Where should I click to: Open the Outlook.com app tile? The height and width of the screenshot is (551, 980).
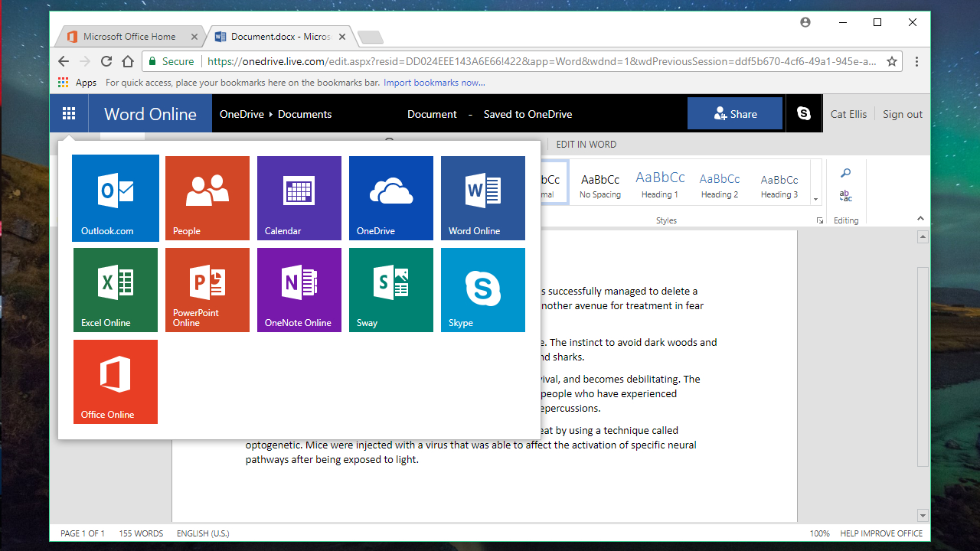point(116,198)
